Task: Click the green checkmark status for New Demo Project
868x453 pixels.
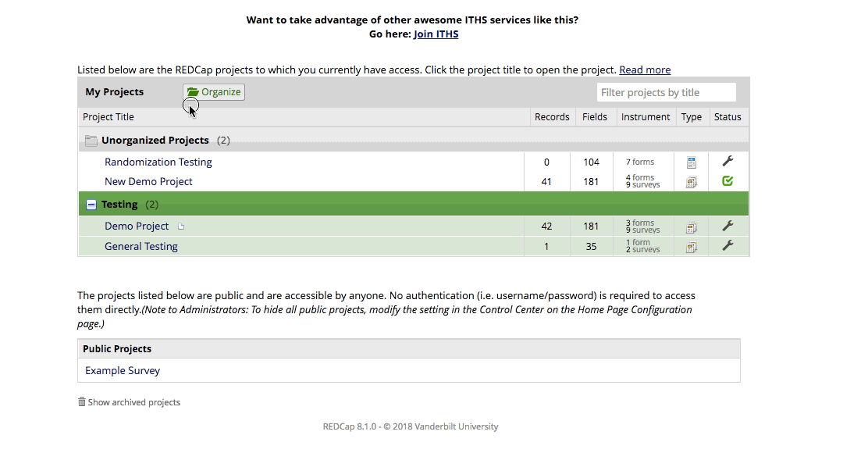Action: [x=727, y=180]
